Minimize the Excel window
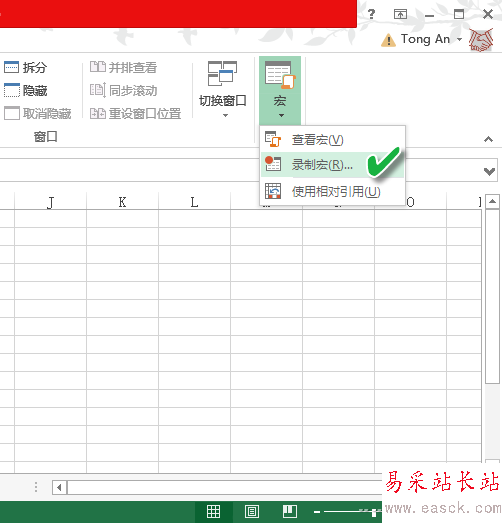The height and width of the screenshot is (523, 502). click(430, 15)
